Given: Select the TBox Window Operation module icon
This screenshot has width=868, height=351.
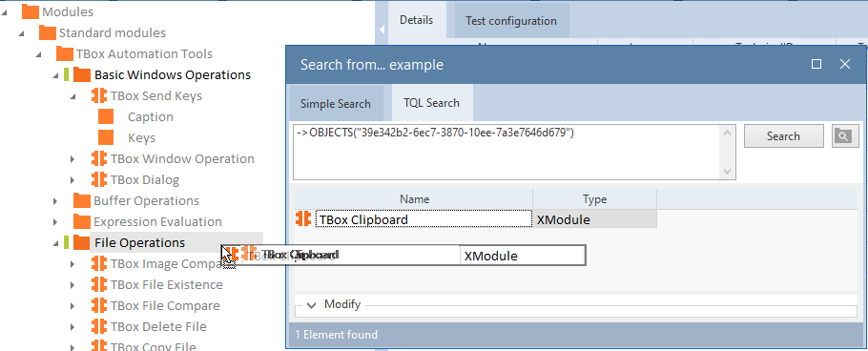Looking at the screenshot, I should [99, 159].
